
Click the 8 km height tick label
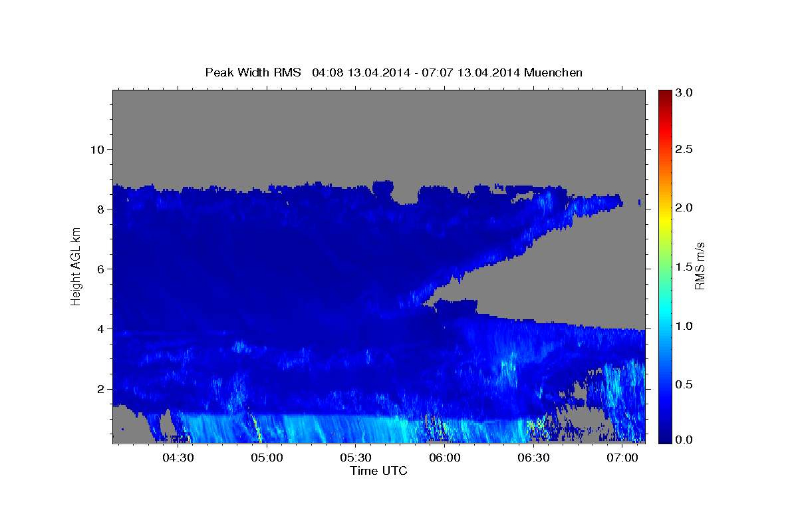100,209
